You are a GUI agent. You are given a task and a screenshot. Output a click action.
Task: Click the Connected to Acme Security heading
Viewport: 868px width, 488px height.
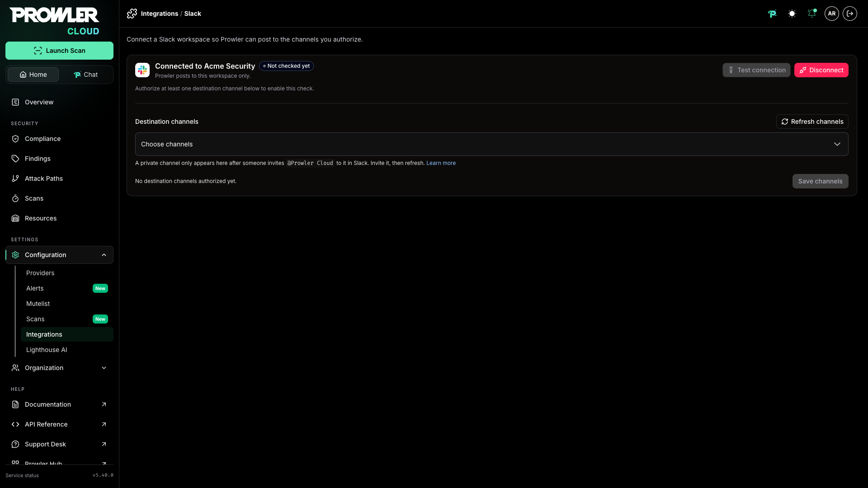tap(205, 66)
